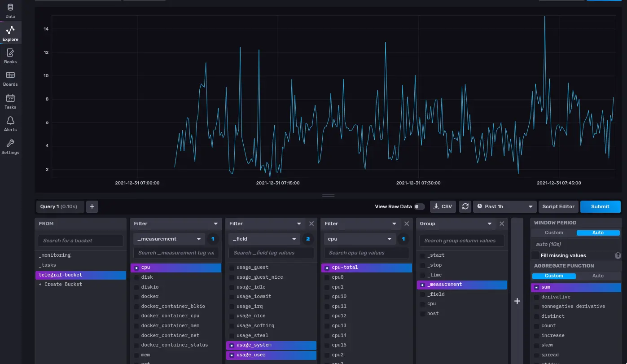Add a new query tab with plus
This screenshot has width=627, height=364.
click(92, 206)
